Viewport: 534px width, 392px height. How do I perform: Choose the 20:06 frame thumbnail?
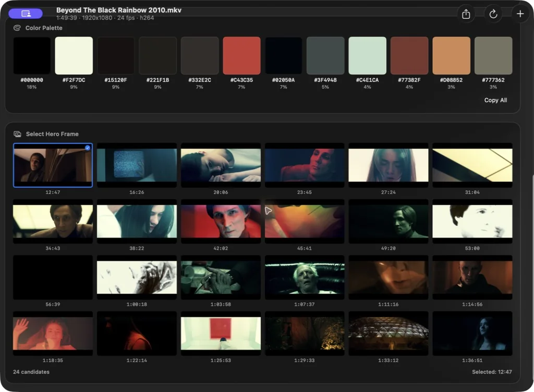tap(221, 165)
